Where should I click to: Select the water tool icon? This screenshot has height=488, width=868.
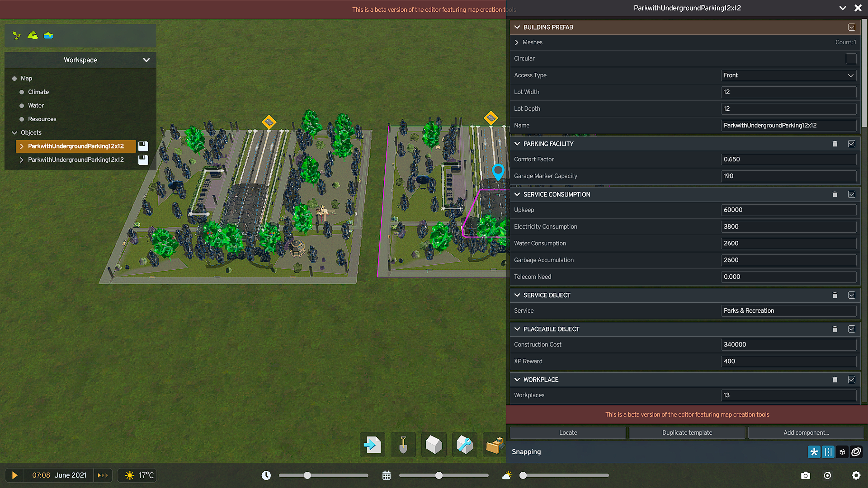click(48, 35)
